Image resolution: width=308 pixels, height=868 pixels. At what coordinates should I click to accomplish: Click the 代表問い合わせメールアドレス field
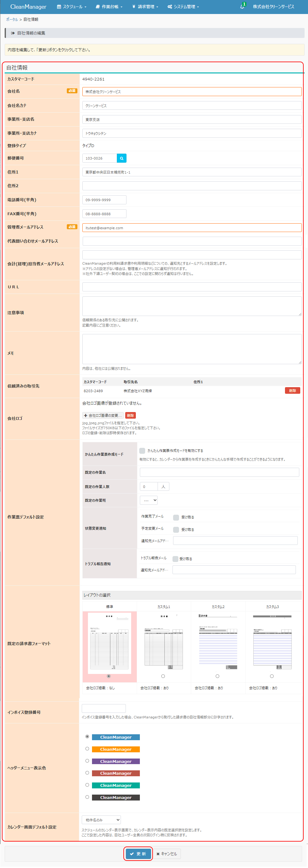(x=192, y=241)
